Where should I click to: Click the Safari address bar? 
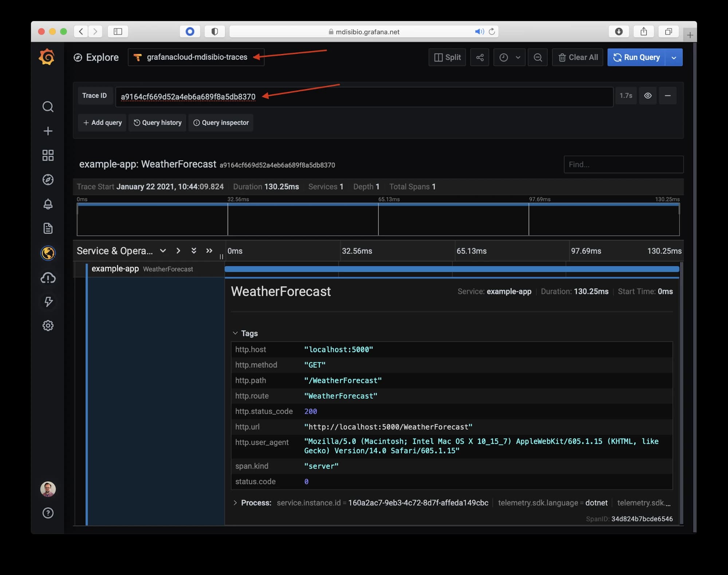pyautogui.click(x=364, y=31)
